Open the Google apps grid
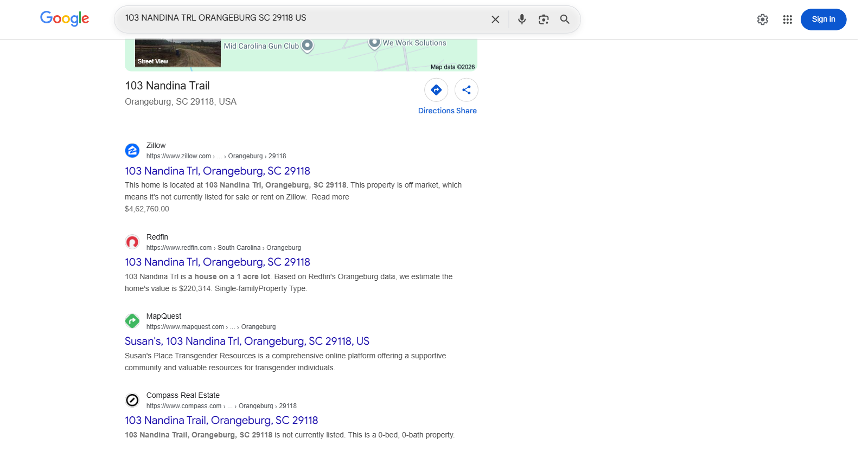This screenshot has height=451, width=868. click(788, 20)
